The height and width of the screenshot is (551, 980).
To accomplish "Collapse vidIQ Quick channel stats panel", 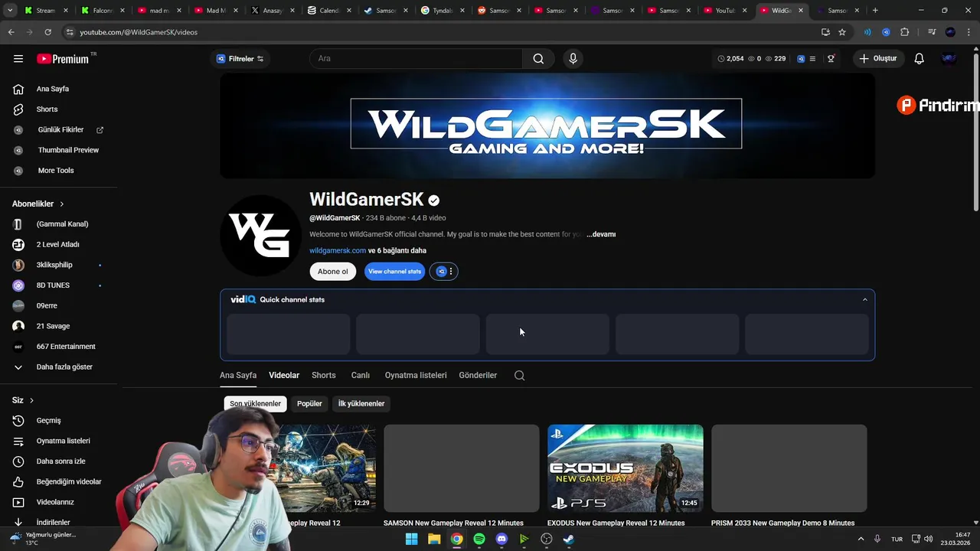I will click(865, 299).
